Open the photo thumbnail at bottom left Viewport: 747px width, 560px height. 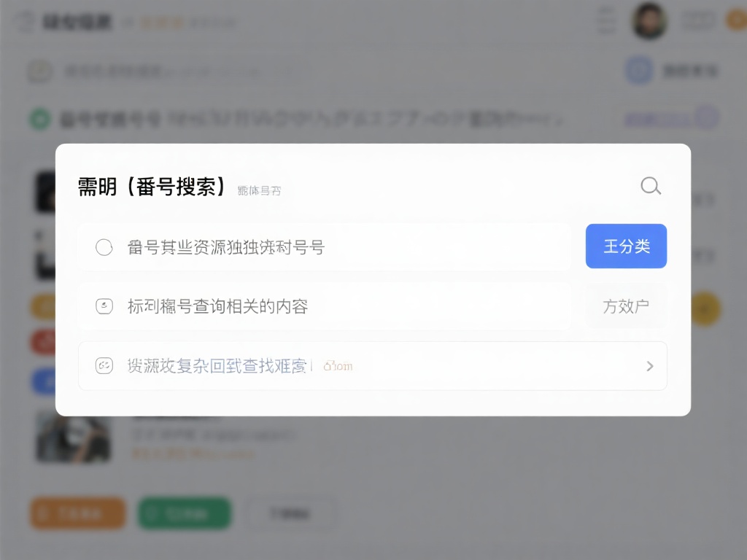click(73, 437)
